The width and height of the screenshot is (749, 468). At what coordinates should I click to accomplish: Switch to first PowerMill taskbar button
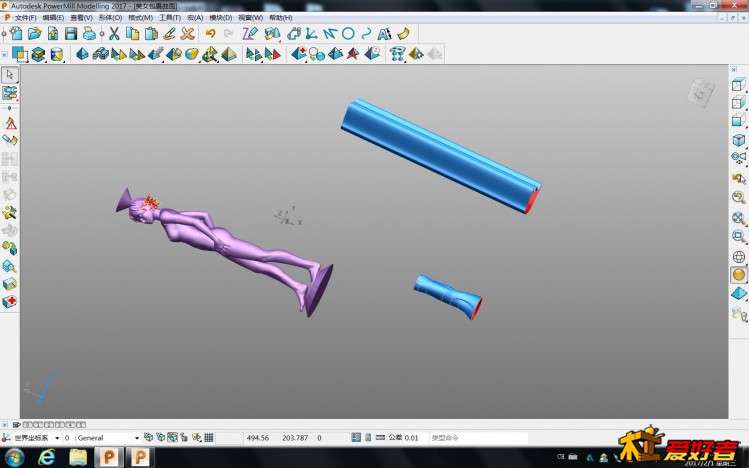pyautogui.click(x=109, y=457)
